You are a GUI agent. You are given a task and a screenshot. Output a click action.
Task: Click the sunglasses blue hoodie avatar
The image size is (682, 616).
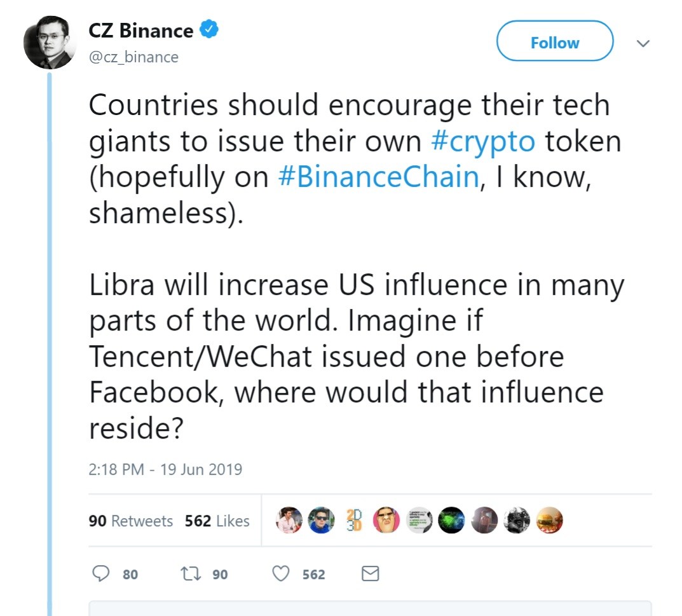click(x=321, y=520)
